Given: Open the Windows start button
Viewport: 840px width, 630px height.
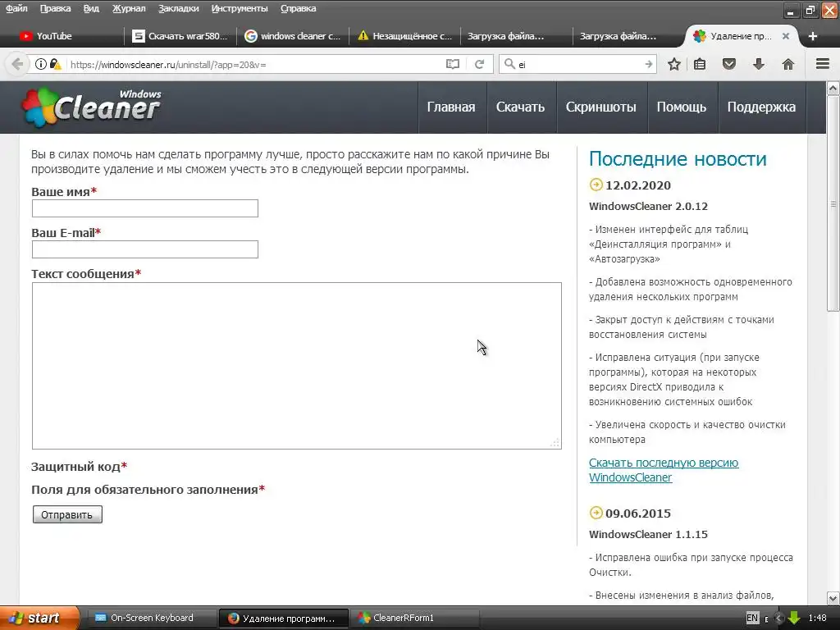Looking at the screenshot, I should point(39,618).
